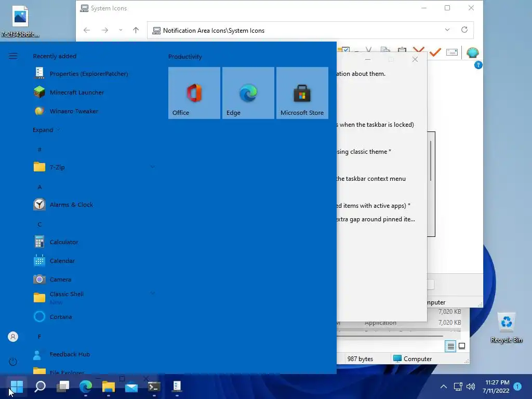Image resolution: width=532 pixels, height=399 pixels.
Task: Show hidden tray icons chevron
Action: 444,386
